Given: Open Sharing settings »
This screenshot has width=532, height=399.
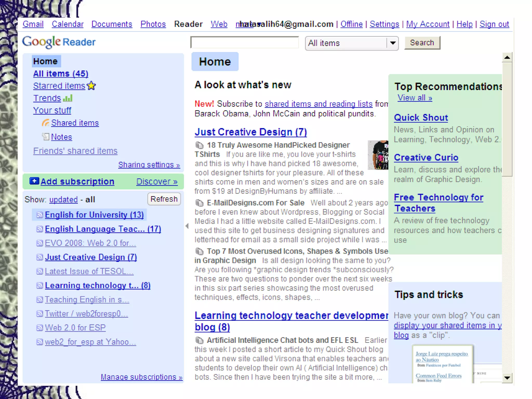Looking at the screenshot, I should (x=149, y=165).
